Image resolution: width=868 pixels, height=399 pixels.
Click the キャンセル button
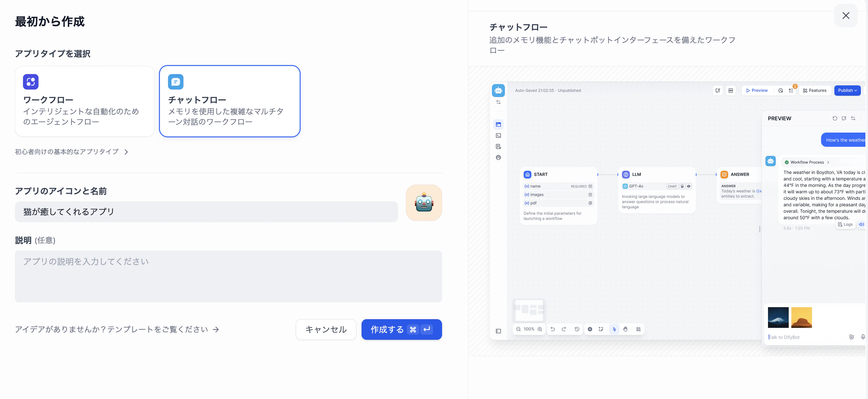[x=326, y=329]
